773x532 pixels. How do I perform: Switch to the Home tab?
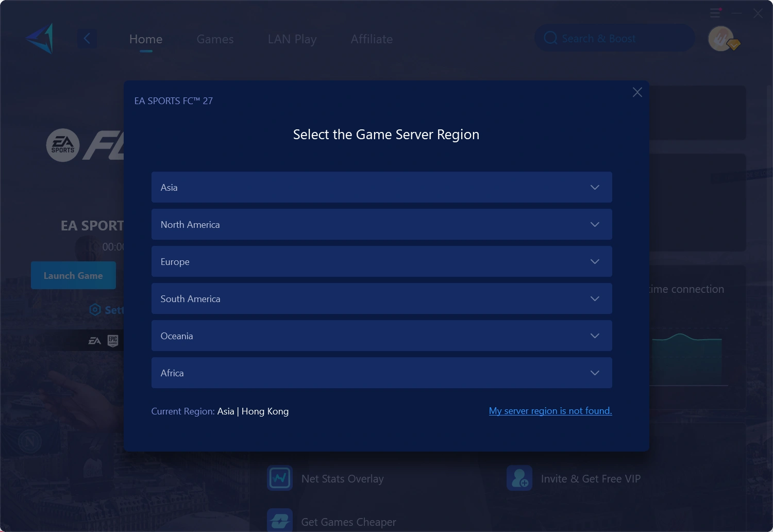[146, 39]
